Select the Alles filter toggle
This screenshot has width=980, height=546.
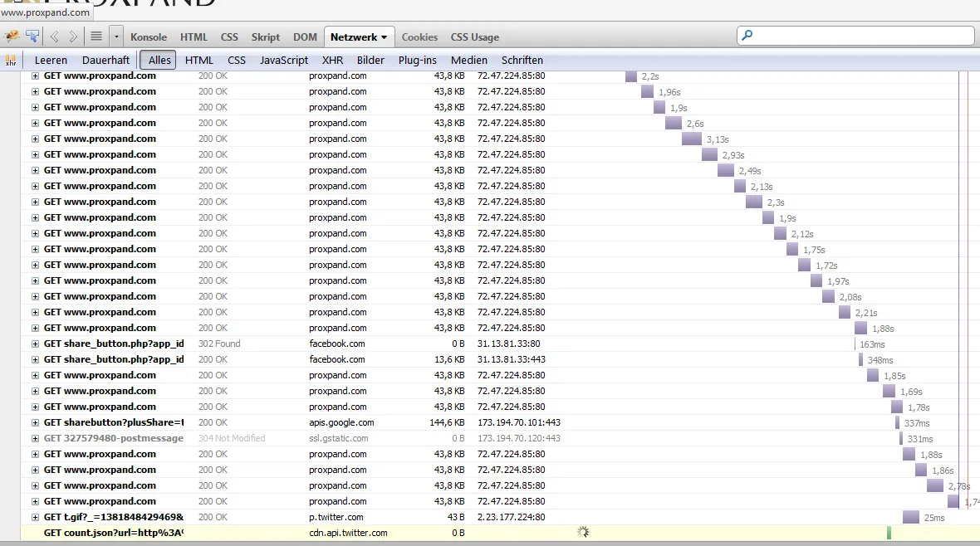[x=159, y=60]
